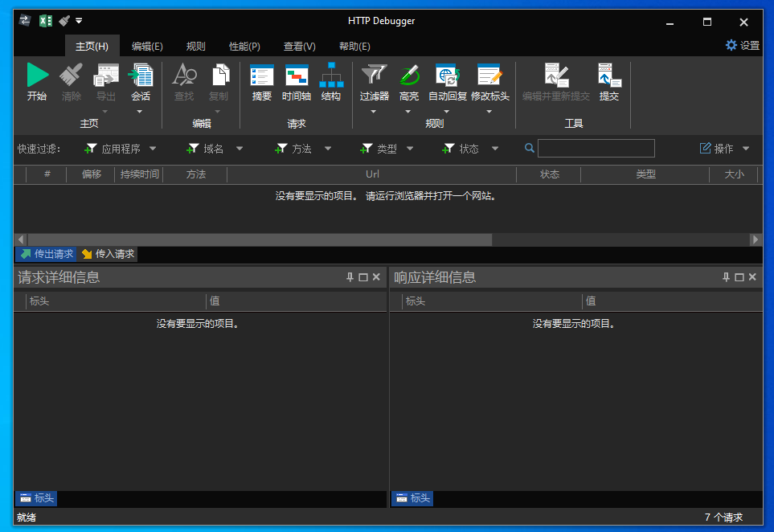Image resolution: width=774 pixels, height=532 pixels.
Task: Click the 编辑并重新提交 edit and resubmit icon
Action: click(556, 75)
